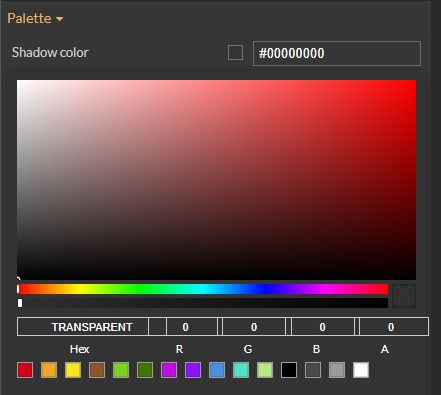Choose the pale green preset swatch

[265, 370]
